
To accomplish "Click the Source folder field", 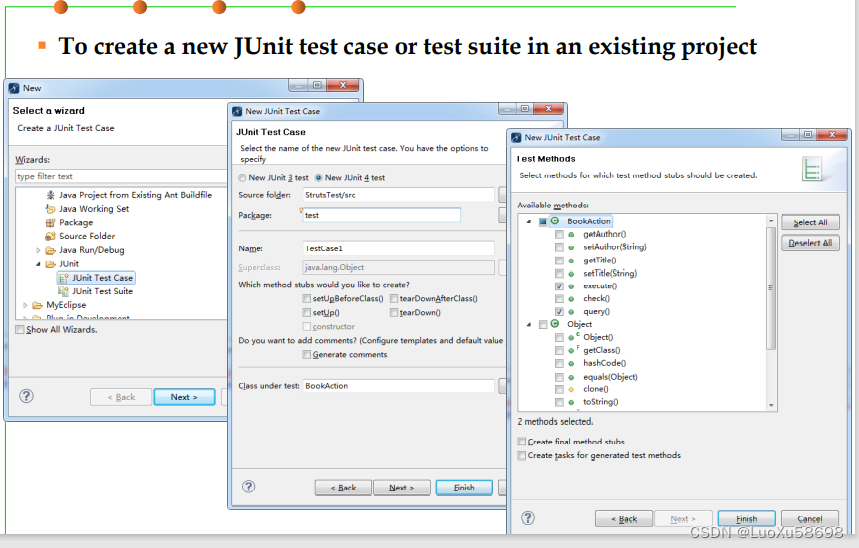I will pyautogui.click(x=398, y=195).
